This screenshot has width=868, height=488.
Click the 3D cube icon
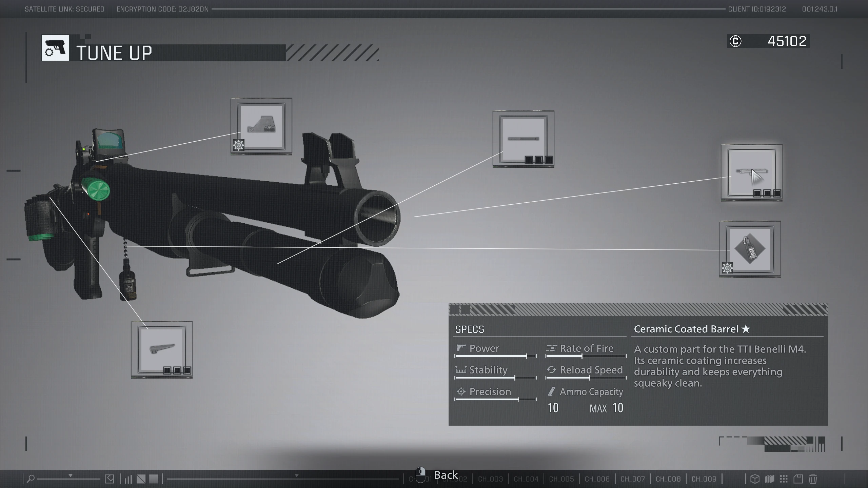tap(755, 479)
